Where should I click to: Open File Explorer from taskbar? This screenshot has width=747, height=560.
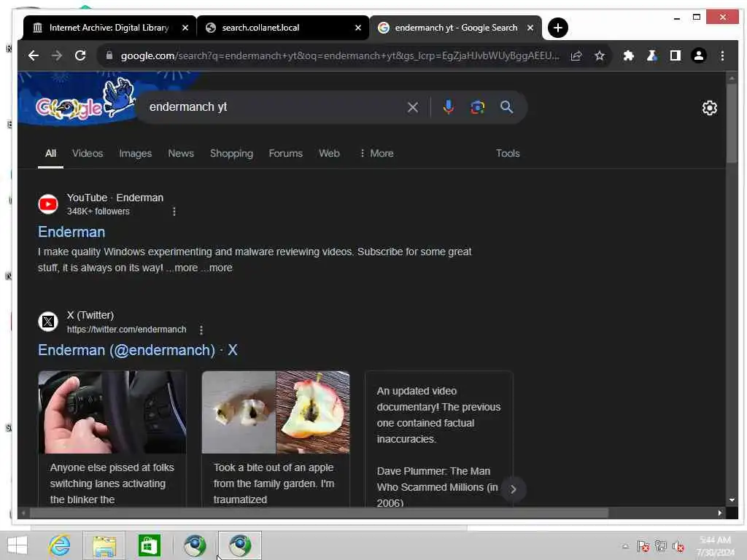point(104,545)
